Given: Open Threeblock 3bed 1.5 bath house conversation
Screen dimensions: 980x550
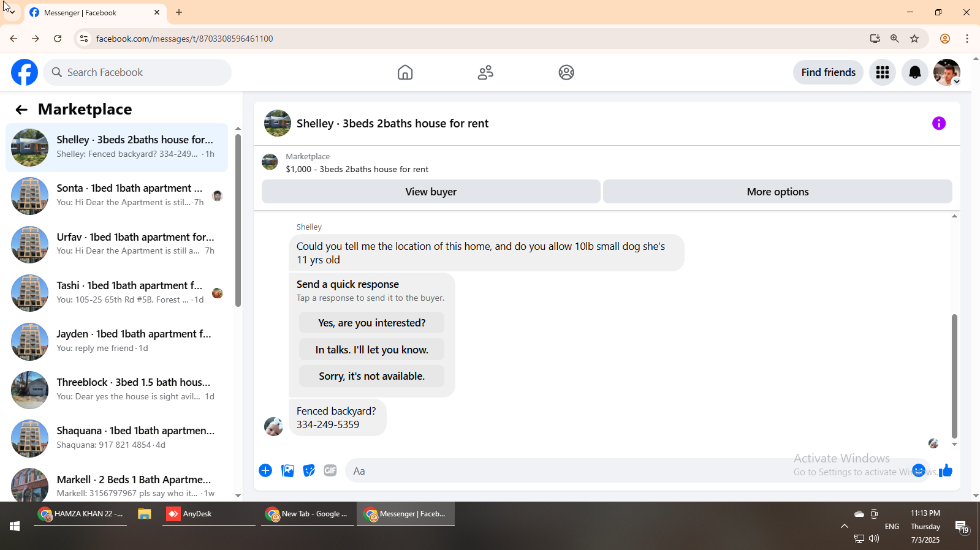Looking at the screenshot, I should [x=116, y=390].
